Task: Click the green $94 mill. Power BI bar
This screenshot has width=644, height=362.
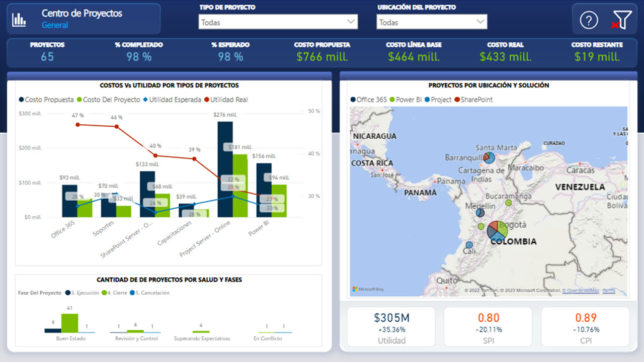Action: pos(279,201)
